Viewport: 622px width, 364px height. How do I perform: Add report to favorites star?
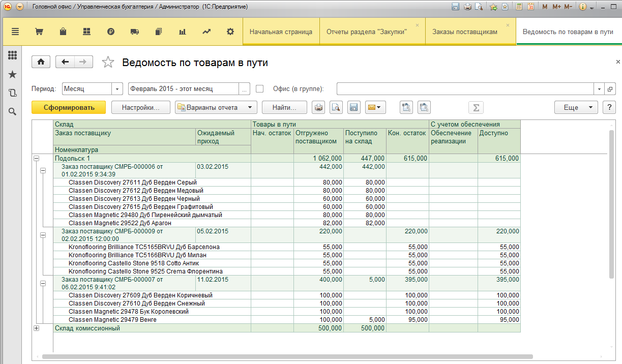(x=108, y=62)
